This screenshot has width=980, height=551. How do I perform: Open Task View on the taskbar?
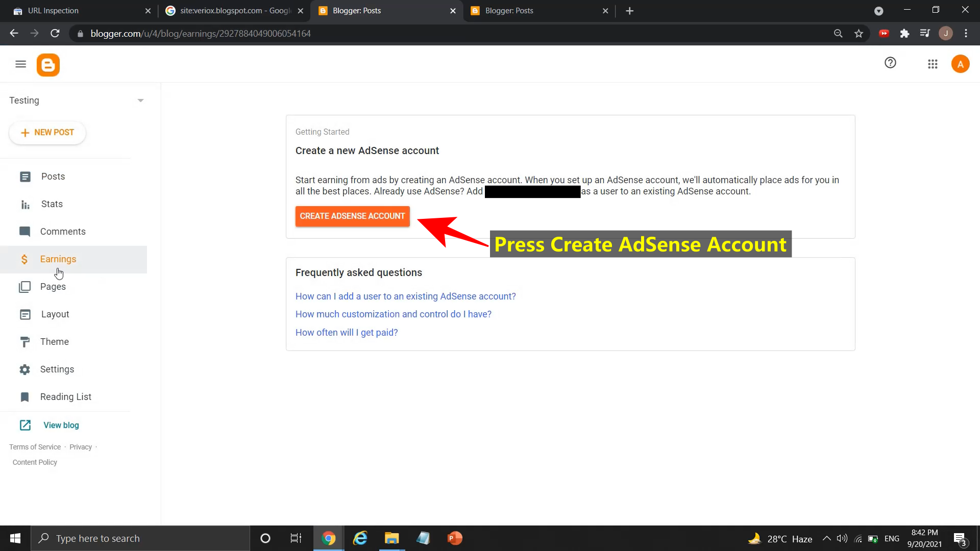(x=296, y=538)
